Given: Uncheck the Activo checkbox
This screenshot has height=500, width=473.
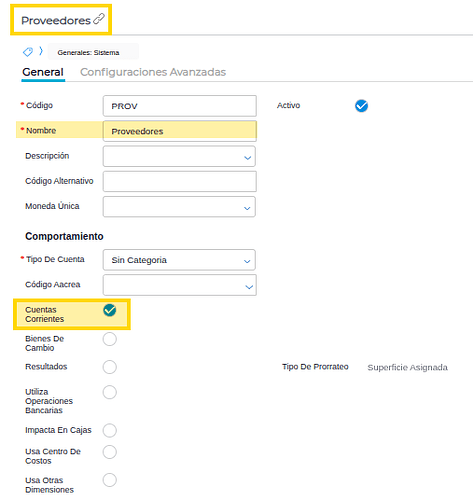Looking at the screenshot, I should coord(361,106).
